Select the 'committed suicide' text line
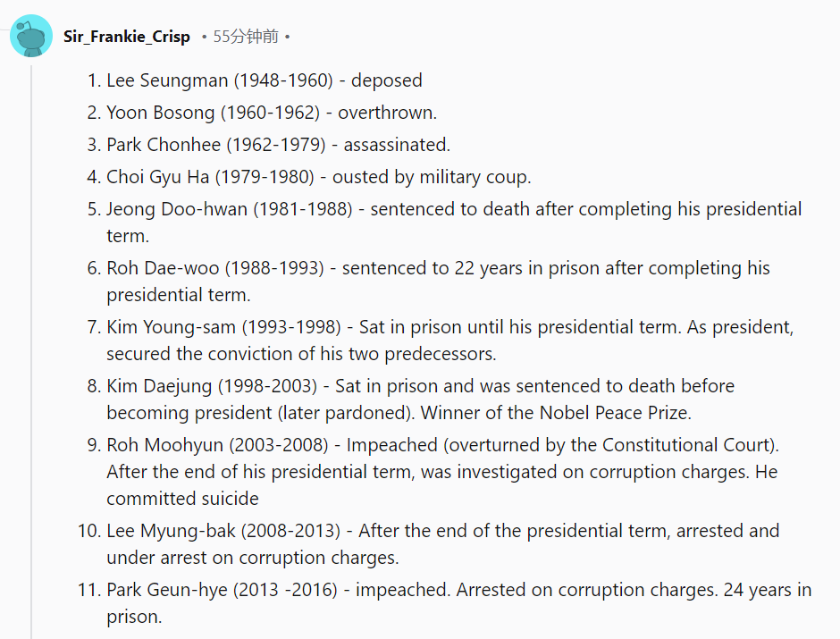This screenshot has height=639, width=840. (182, 499)
